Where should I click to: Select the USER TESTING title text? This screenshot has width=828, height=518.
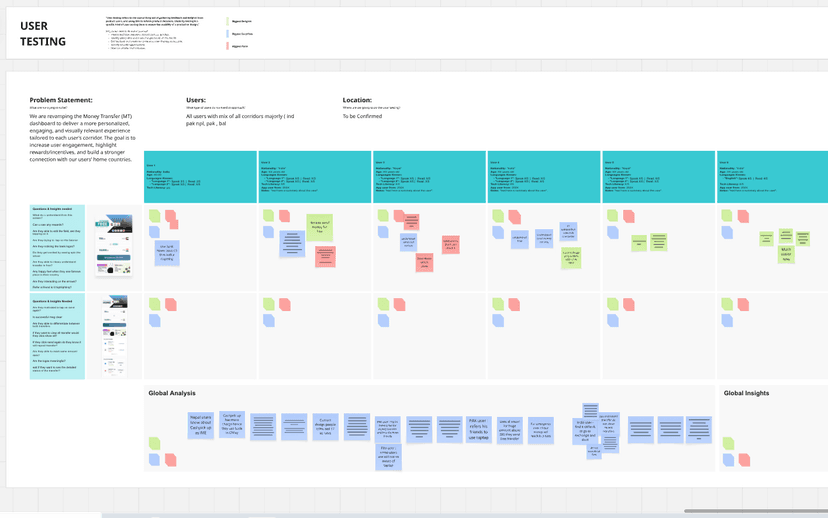pyautogui.click(x=43, y=34)
